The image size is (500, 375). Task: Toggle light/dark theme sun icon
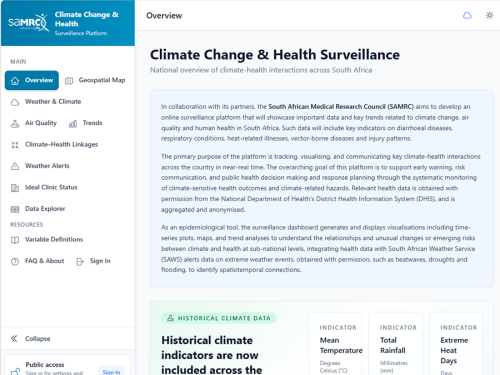click(489, 15)
